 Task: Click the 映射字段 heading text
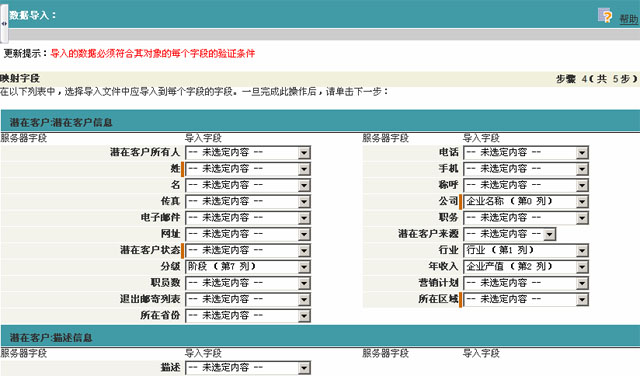point(20,78)
